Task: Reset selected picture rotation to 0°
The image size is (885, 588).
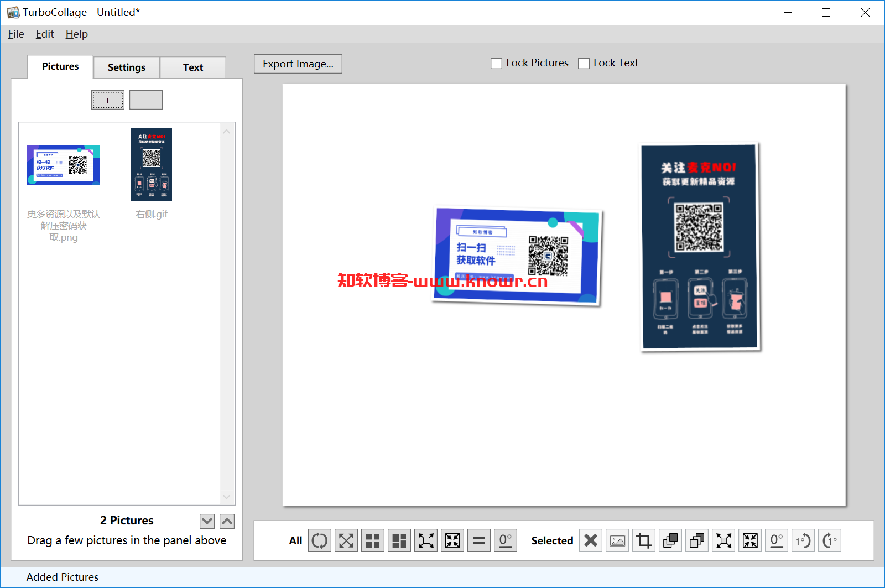Action: [777, 540]
